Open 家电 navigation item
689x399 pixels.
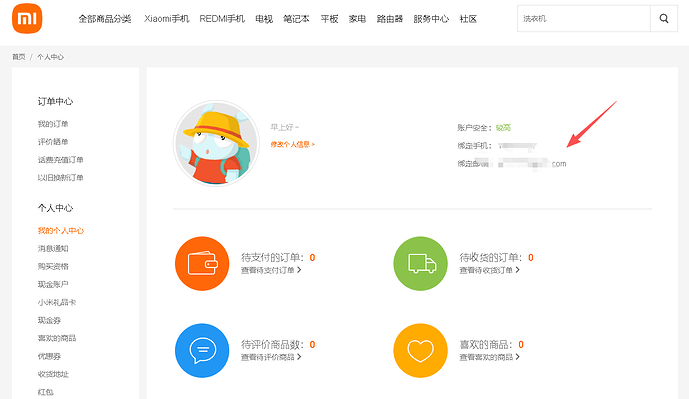(x=357, y=19)
